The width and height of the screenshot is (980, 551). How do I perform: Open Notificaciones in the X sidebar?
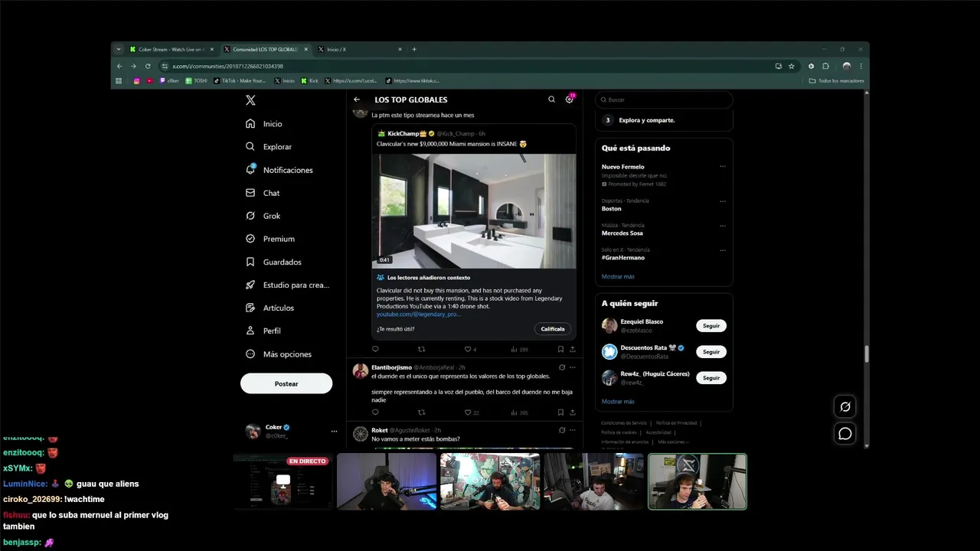tap(279, 169)
